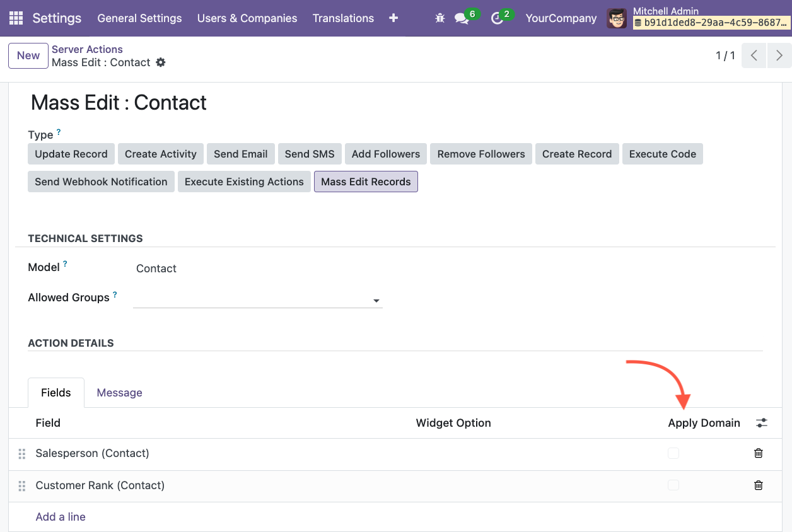
Task: Click the 1 / 1 pager counter
Action: [725, 55]
